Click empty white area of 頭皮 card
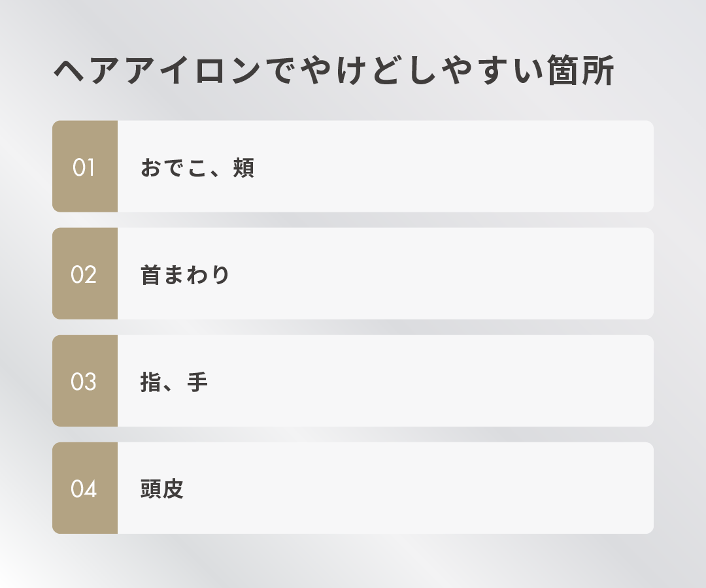Viewport: 706px width, 588px height. click(458, 488)
